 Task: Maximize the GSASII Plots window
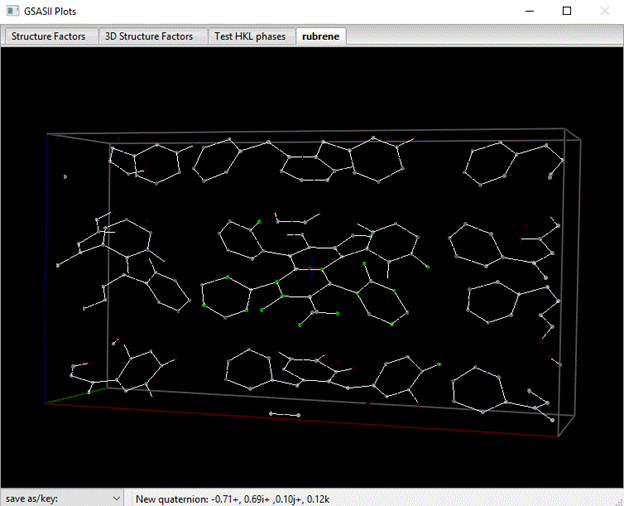pos(566,11)
